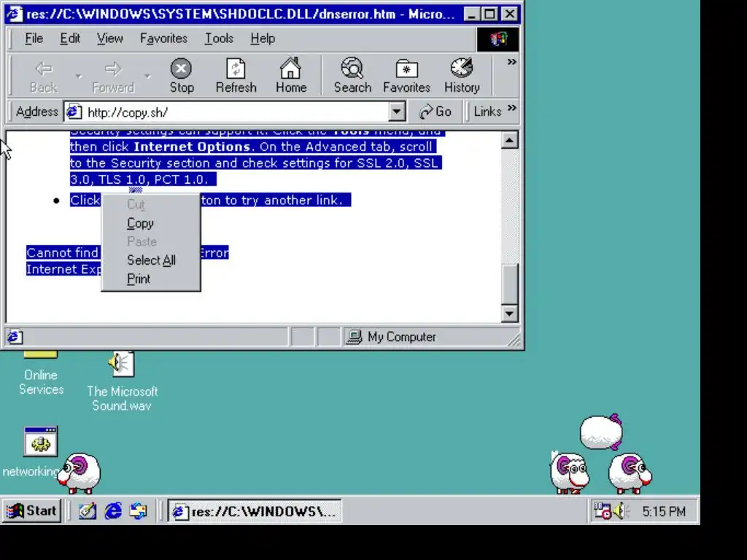Click the disabled Cut context menu entry
747x560 pixels.
click(x=151, y=205)
